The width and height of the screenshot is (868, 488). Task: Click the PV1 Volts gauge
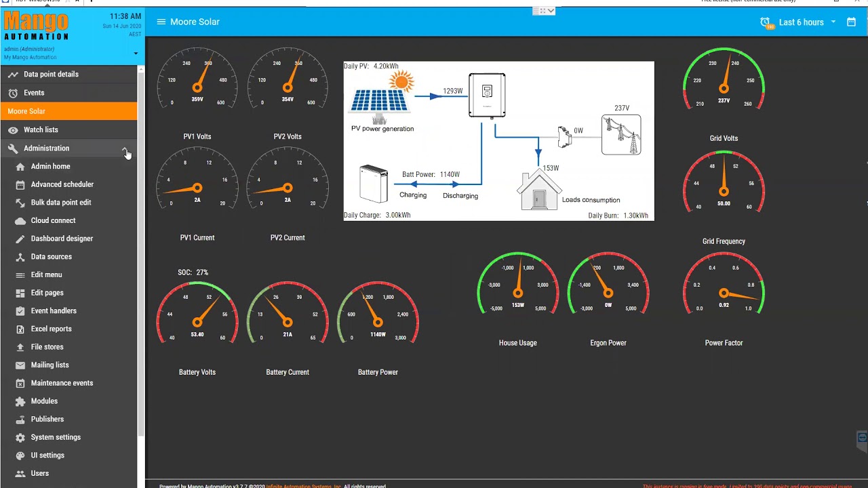[x=197, y=79]
